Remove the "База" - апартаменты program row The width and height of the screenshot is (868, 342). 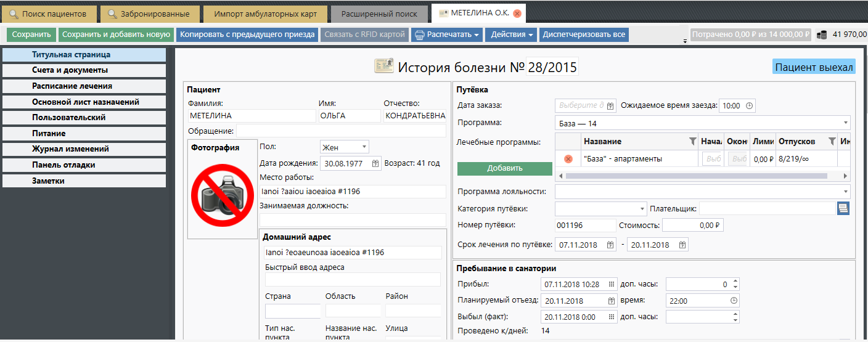[x=568, y=159]
